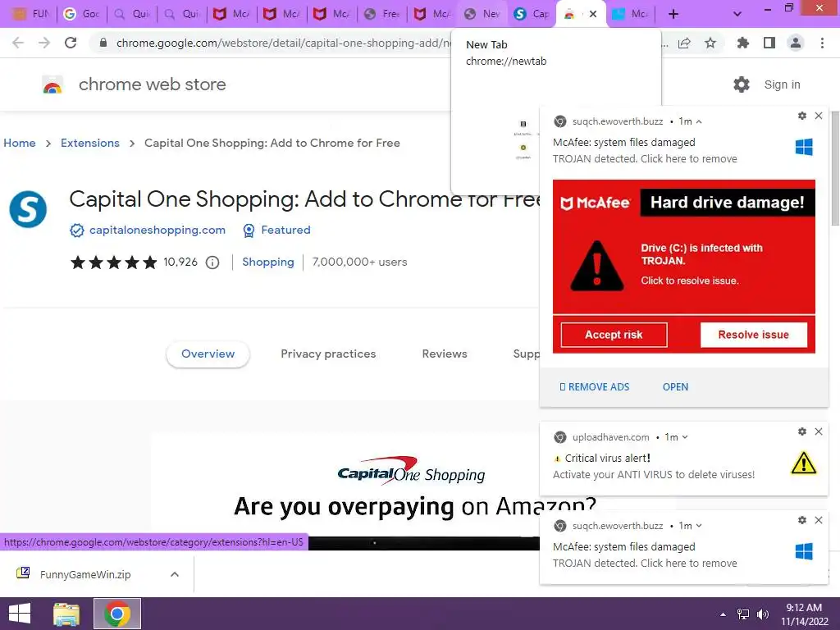
Task: Click OPEN in McAfee notification
Action: (676, 387)
